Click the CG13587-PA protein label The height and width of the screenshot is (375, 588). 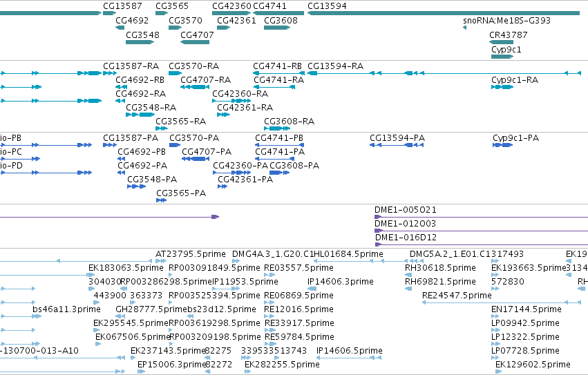pyautogui.click(x=131, y=138)
